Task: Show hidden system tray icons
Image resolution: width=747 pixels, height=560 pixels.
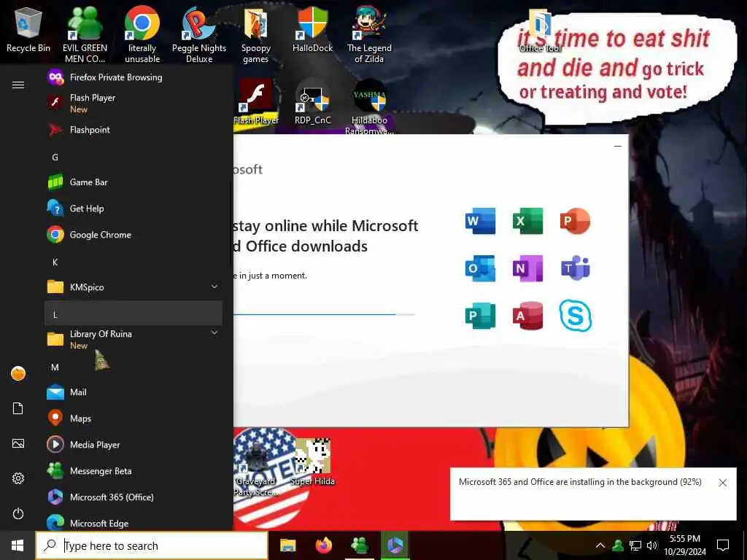Action: pyautogui.click(x=600, y=545)
